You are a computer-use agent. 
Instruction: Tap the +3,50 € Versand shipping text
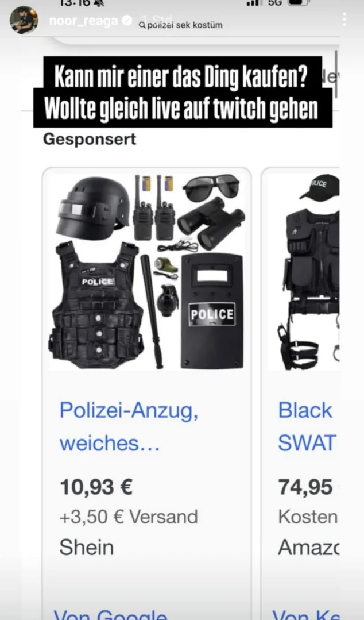pyautogui.click(x=129, y=517)
